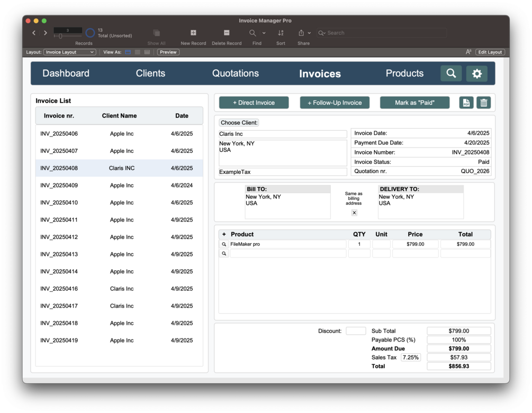The height and width of the screenshot is (413, 532).
Task: Open the Quotations tab
Action: coord(236,73)
